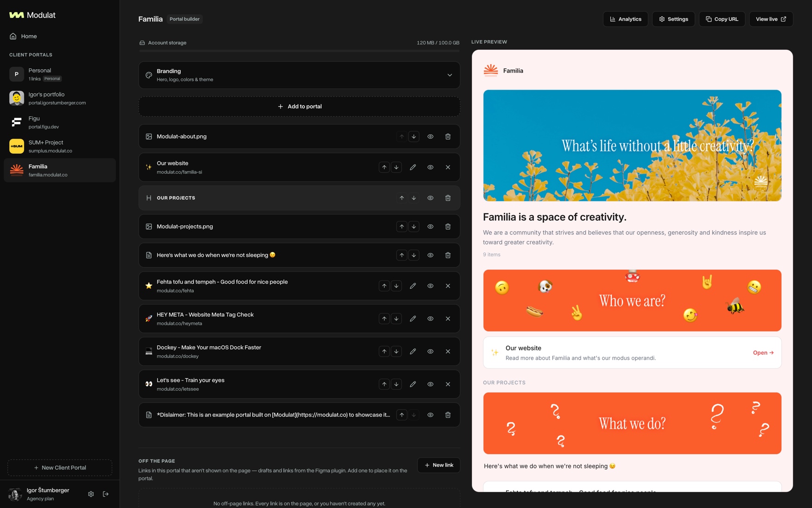Switch to the Figu portal

coord(60,122)
